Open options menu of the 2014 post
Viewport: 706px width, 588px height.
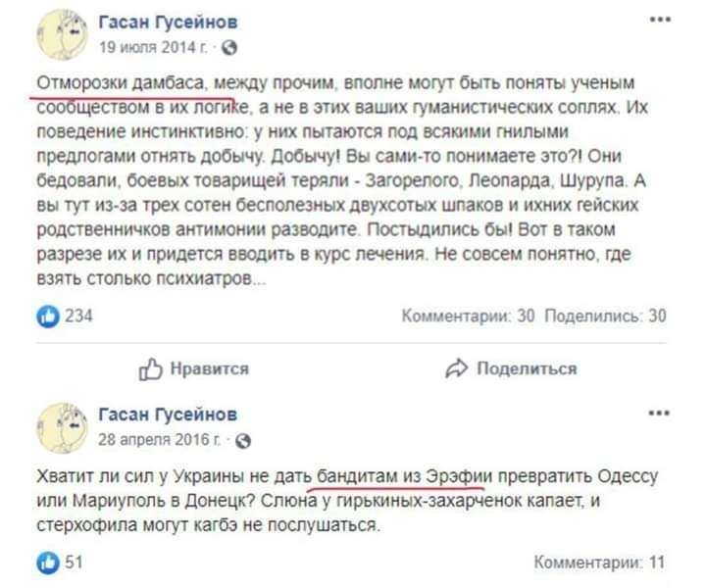click(x=660, y=21)
